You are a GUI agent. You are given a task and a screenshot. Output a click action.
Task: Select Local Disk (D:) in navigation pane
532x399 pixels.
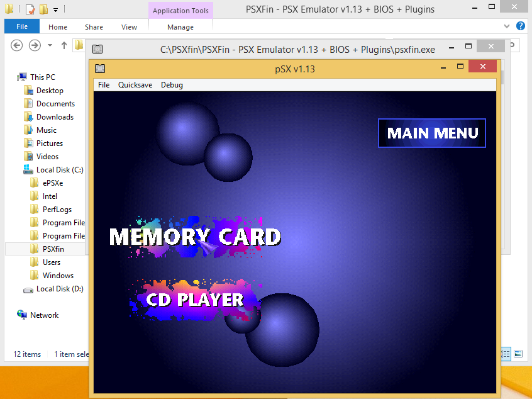(x=60, y=289)
